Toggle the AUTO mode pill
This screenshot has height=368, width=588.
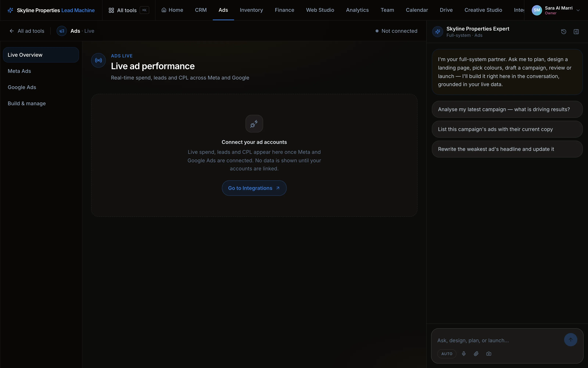pos(447,354)
